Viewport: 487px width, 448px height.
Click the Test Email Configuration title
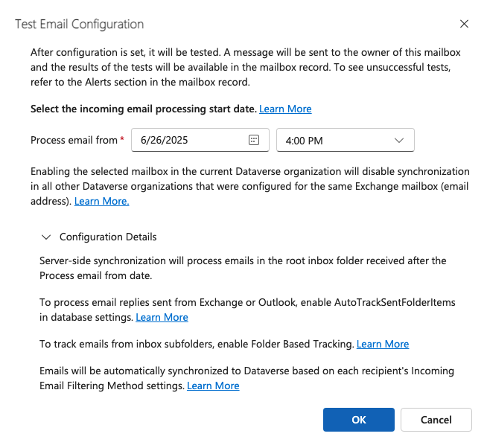80,24
